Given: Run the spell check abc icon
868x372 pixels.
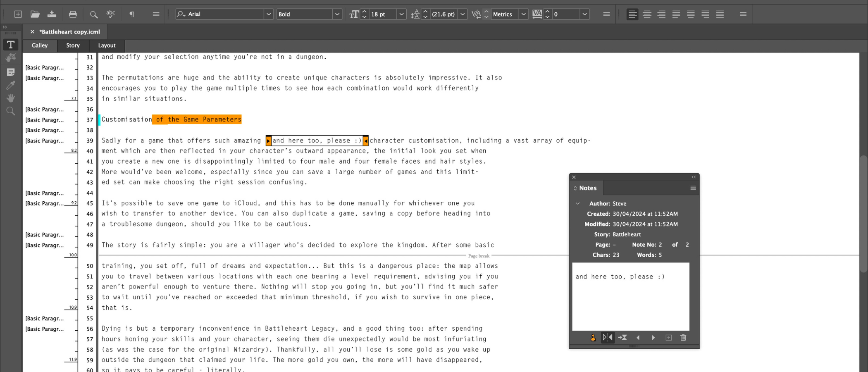Looking at the screenshot, I should [110, 14].
